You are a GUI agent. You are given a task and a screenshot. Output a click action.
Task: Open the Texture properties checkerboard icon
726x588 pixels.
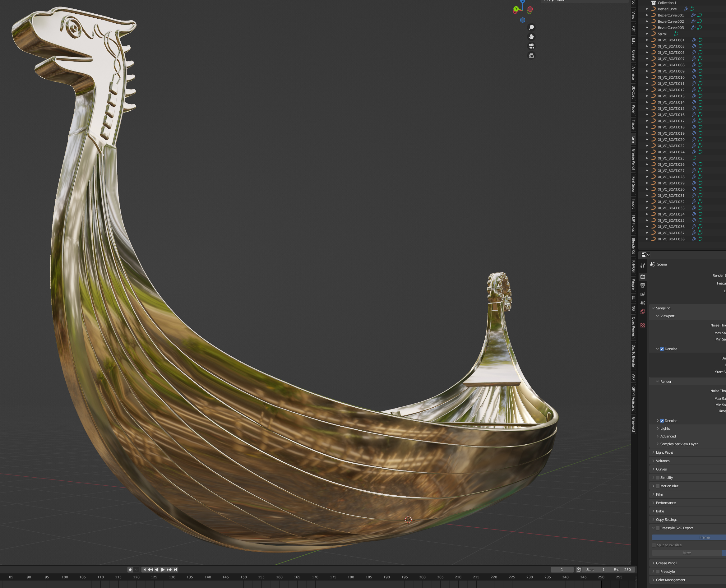(x=642, y=325)
